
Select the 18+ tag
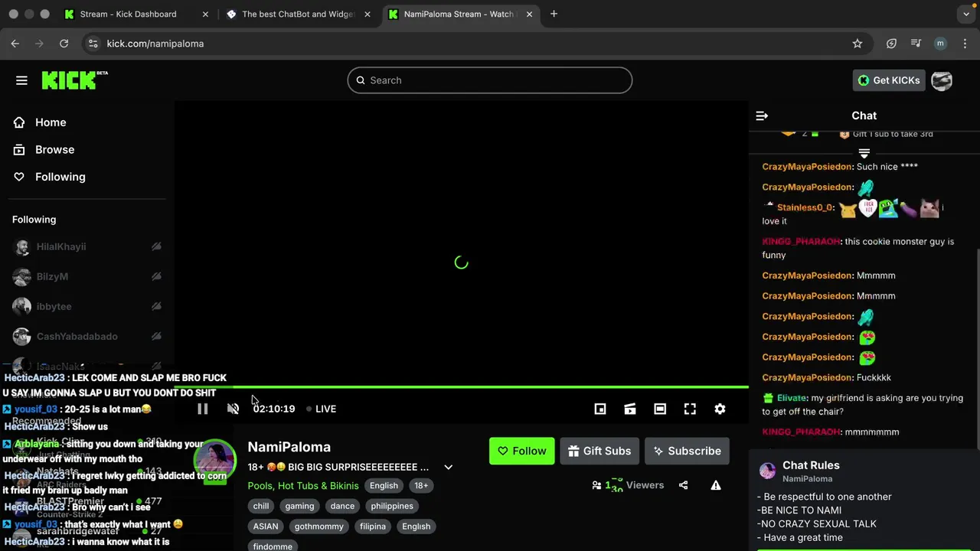point(421,486)
